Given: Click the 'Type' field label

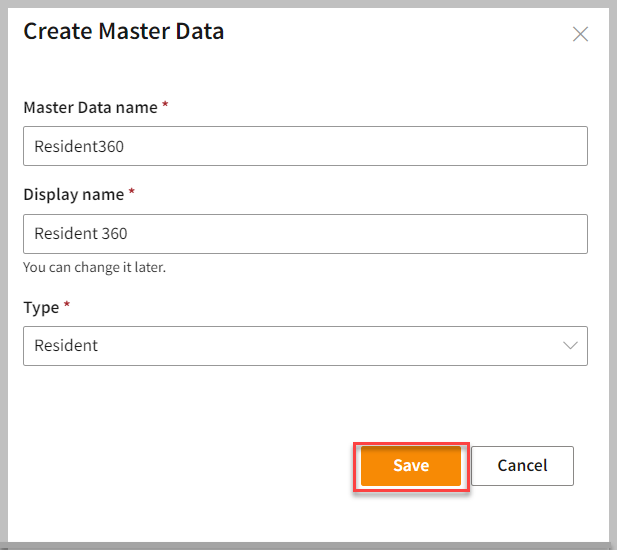Looking at the screenshot, I should click(x=41, y=307).
